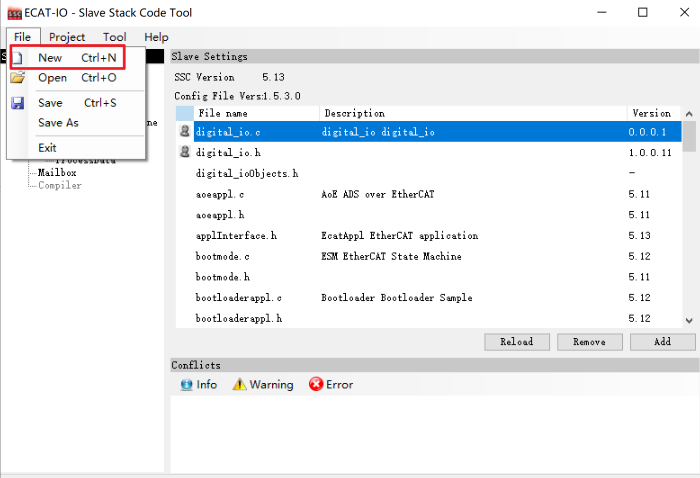Screen dimensions: 700x478
Task: Open the Project menu
Action: 67,37
